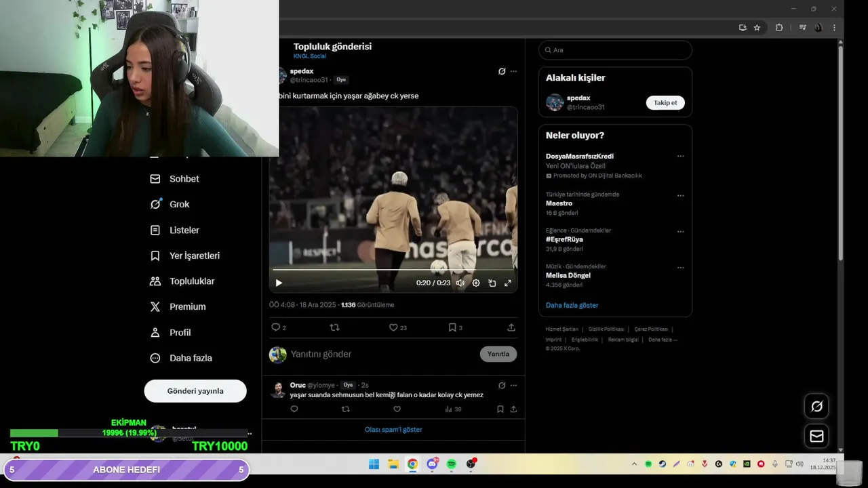Toggle picture-in-picture on video
Viewport: 868px width, 488px height.
[492, 283]
